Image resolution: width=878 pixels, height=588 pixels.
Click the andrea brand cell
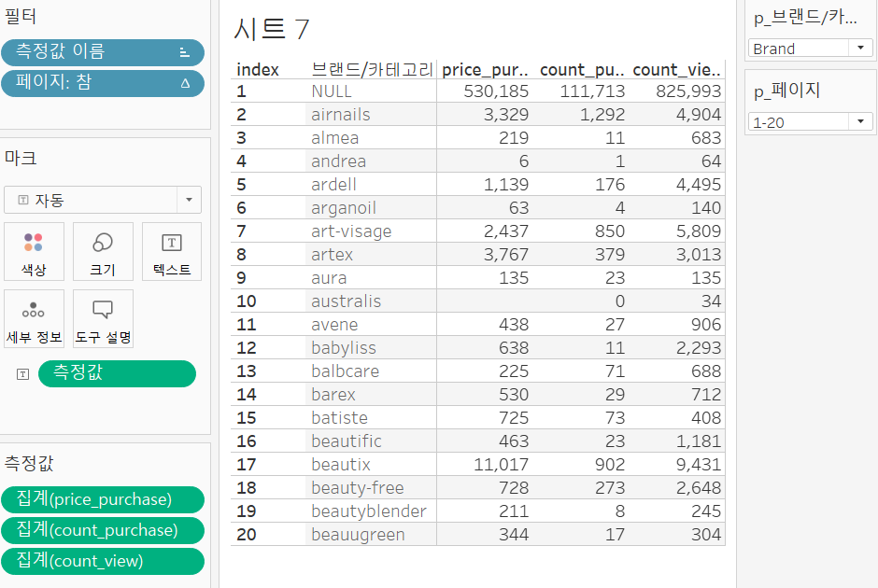338,161
